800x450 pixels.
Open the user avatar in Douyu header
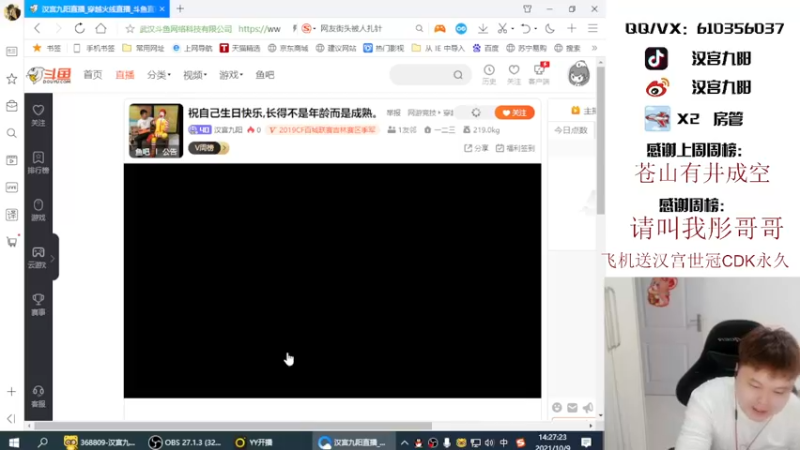579,73
